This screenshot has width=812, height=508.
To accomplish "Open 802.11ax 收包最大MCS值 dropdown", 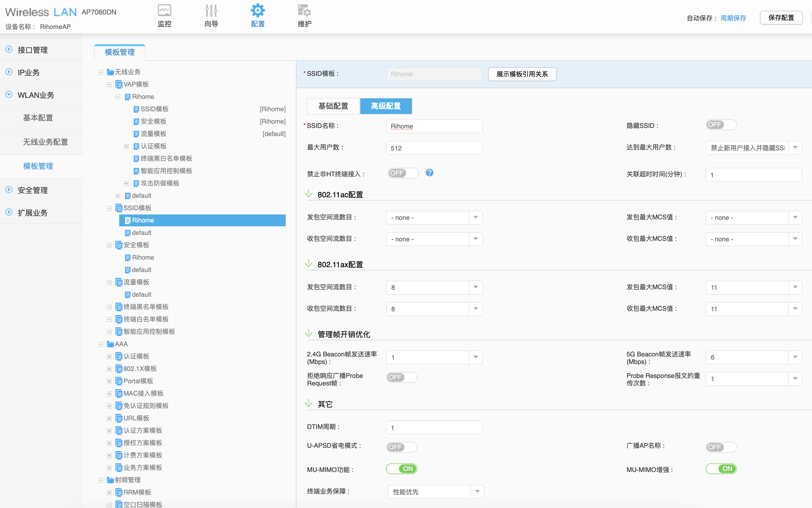I will click(x=754, y=309).
